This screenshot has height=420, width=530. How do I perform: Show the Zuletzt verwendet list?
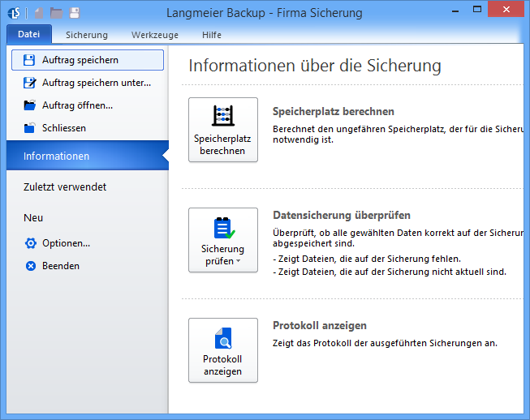coord(65,187)
